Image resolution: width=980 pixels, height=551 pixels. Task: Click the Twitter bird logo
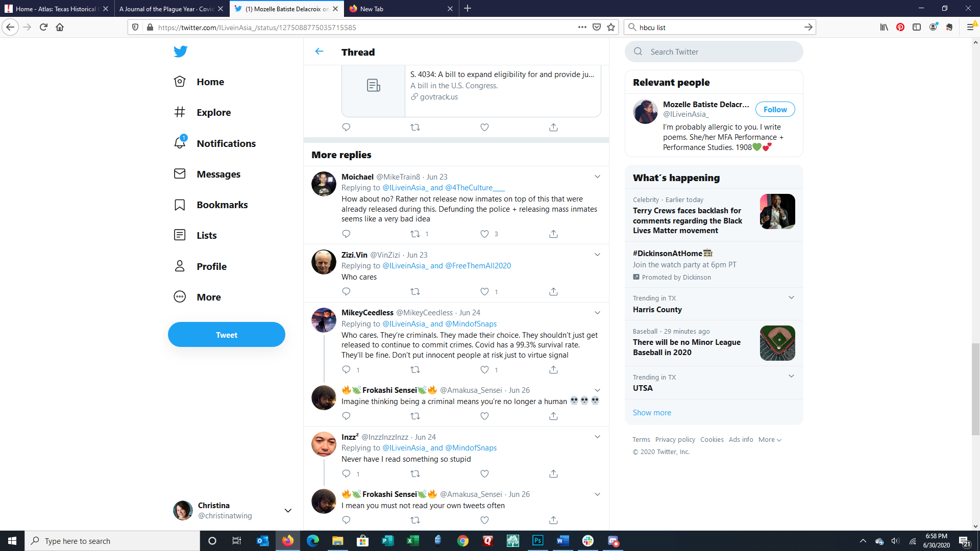coord(180,52)
